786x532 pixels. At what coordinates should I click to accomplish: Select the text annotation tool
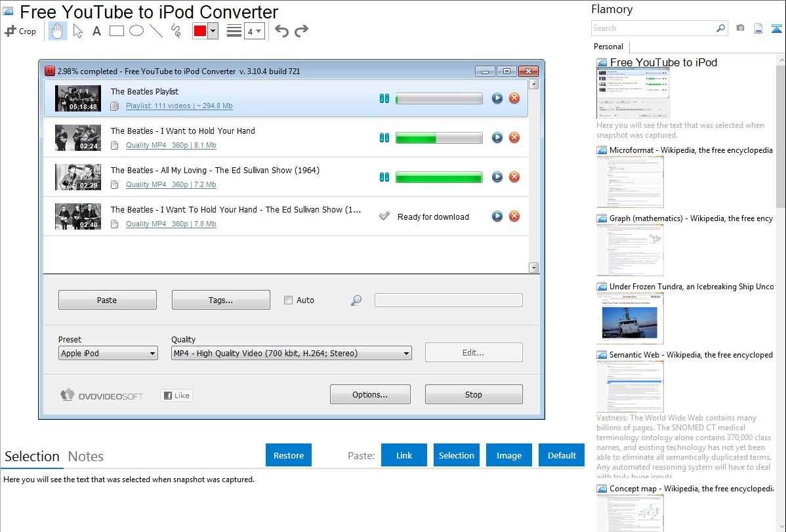[x=96, y=31]
